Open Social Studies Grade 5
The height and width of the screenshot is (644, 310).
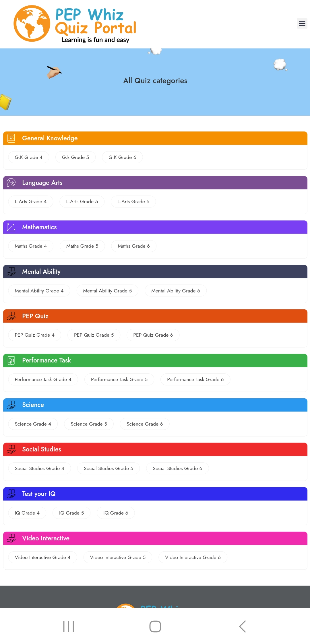(x=108, y=468)
